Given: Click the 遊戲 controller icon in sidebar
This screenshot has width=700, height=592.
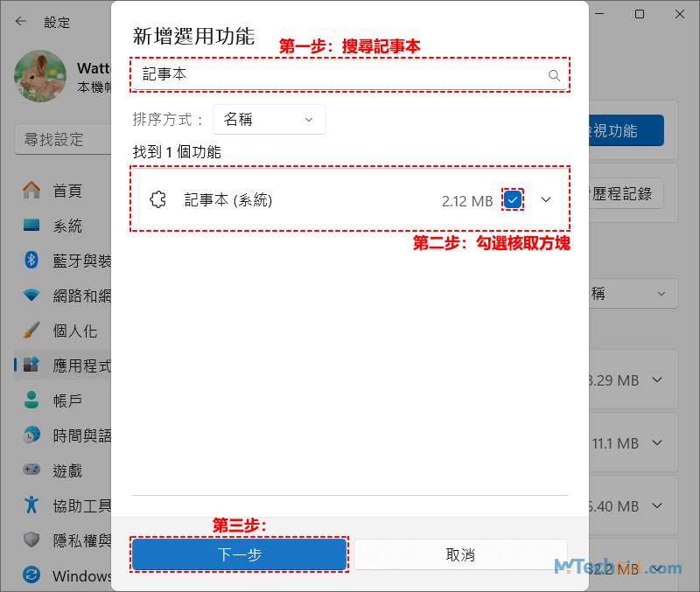Looking at the screenshot, I should pyautogui.click(x=31, y=470).
